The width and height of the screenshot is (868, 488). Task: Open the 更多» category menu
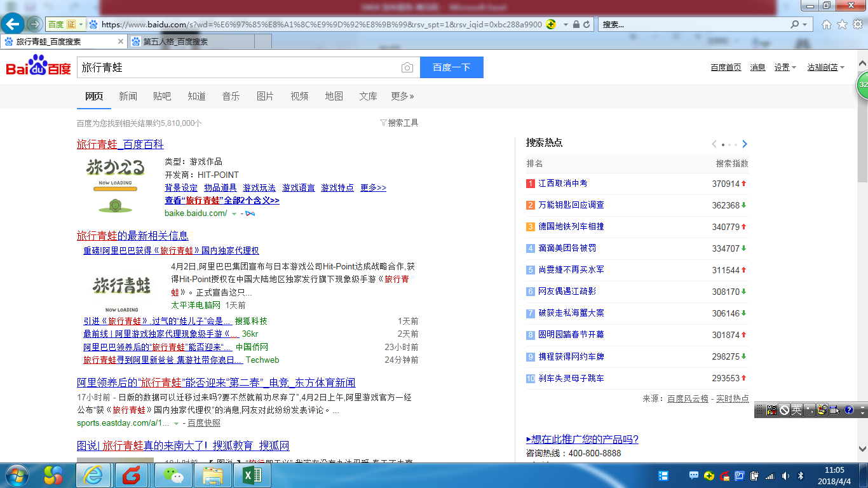(x=402, y=96)
